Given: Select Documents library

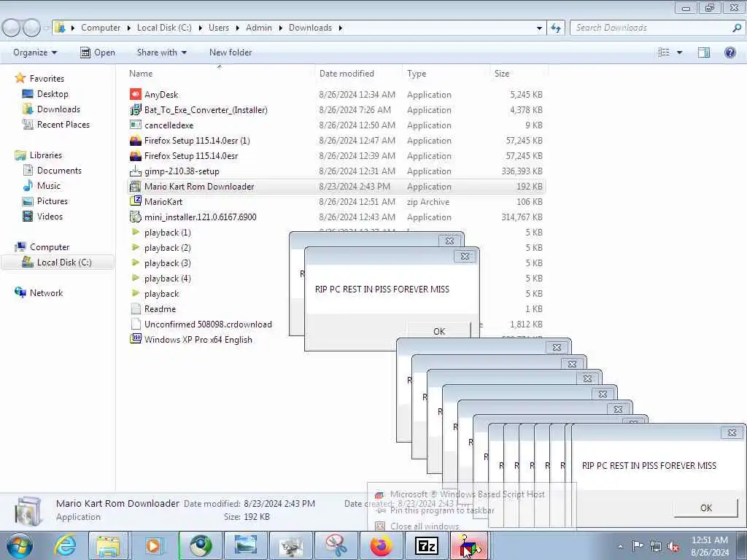Looking at the screenshot, I should tap(59, 170).
